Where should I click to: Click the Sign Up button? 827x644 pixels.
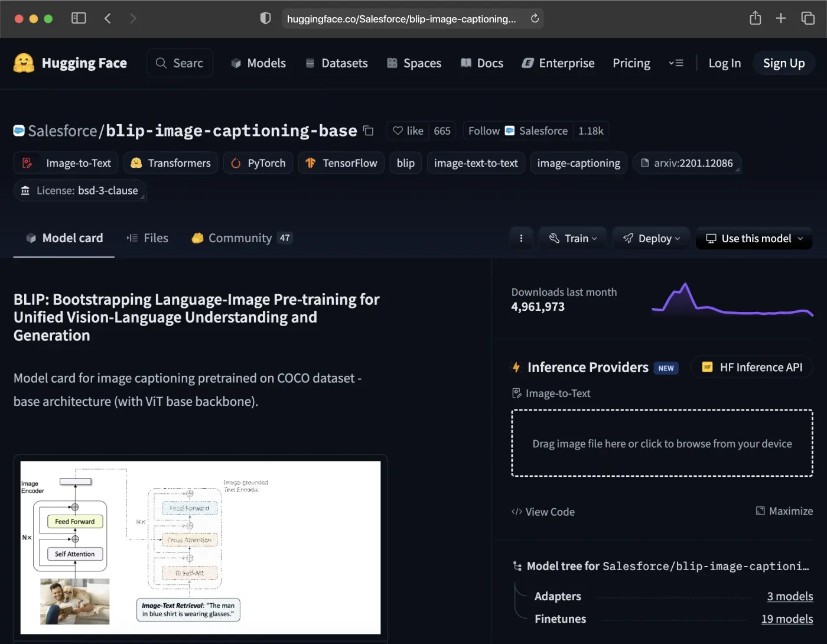click(x=783, y=63)
